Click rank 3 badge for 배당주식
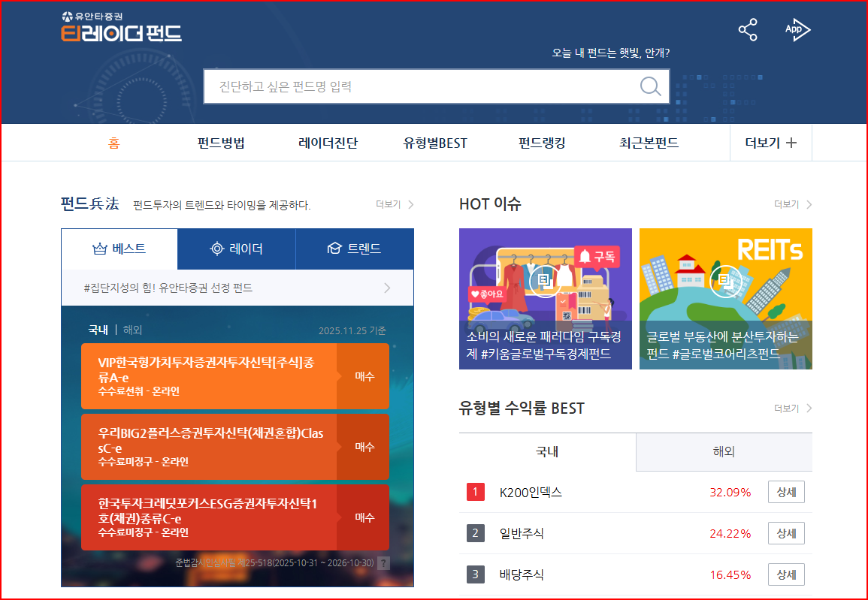 coord(476,574)
